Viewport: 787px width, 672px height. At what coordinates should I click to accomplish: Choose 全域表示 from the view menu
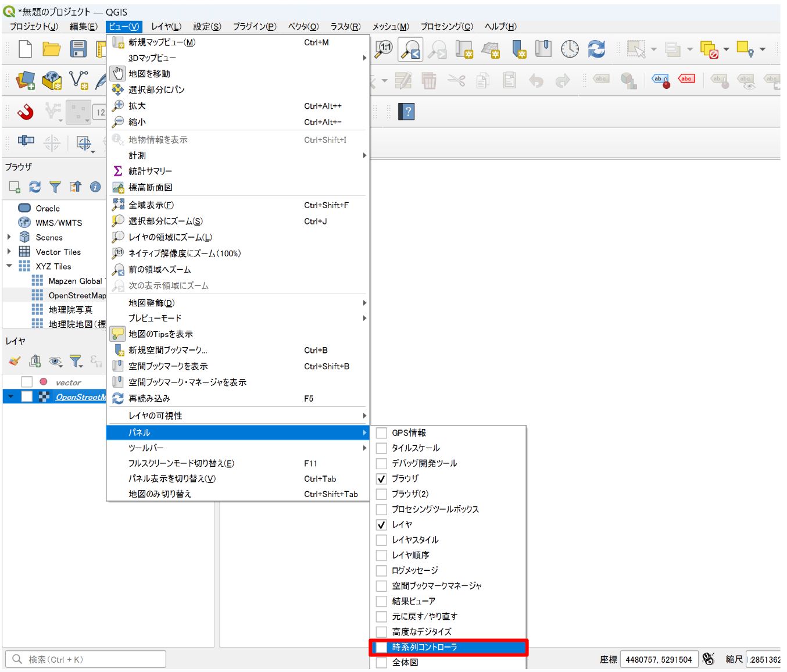(x=238, y=205)
